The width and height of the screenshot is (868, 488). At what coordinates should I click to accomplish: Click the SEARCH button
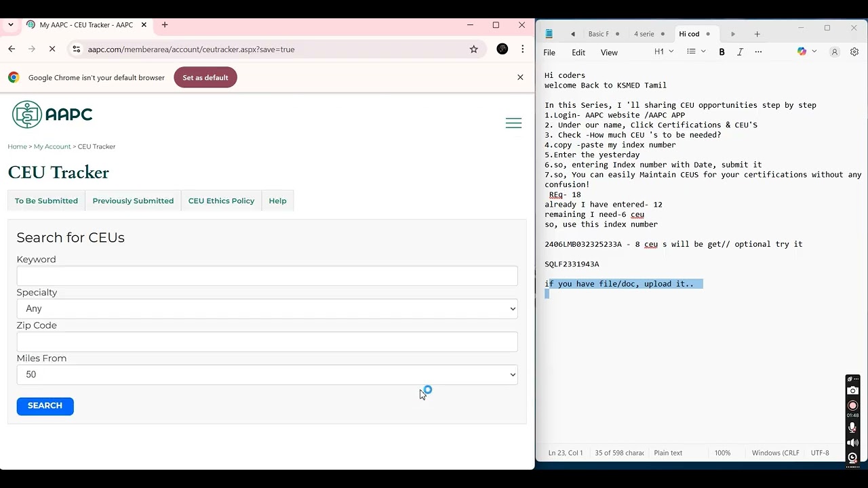click(45, 405)
